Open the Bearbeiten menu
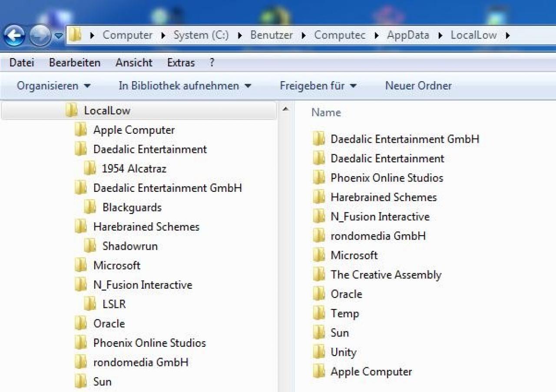556x392 pixels. pyautogui.click(x=75, y=63)
